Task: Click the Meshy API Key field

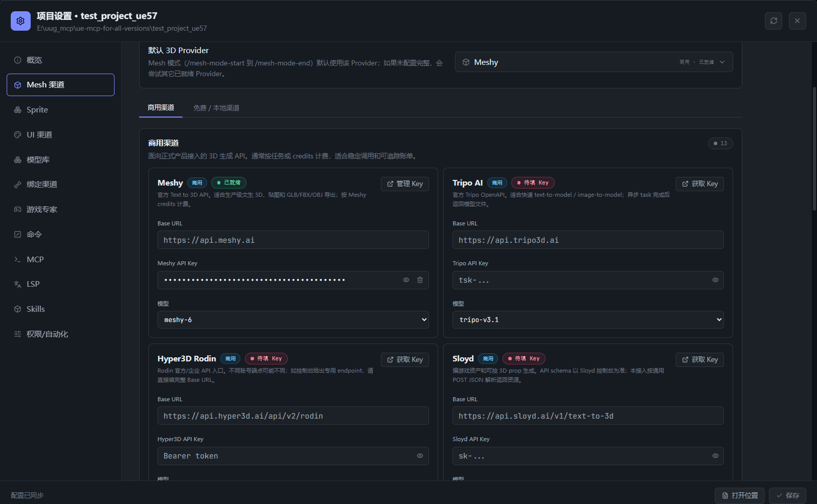Action: click(293, 280)
